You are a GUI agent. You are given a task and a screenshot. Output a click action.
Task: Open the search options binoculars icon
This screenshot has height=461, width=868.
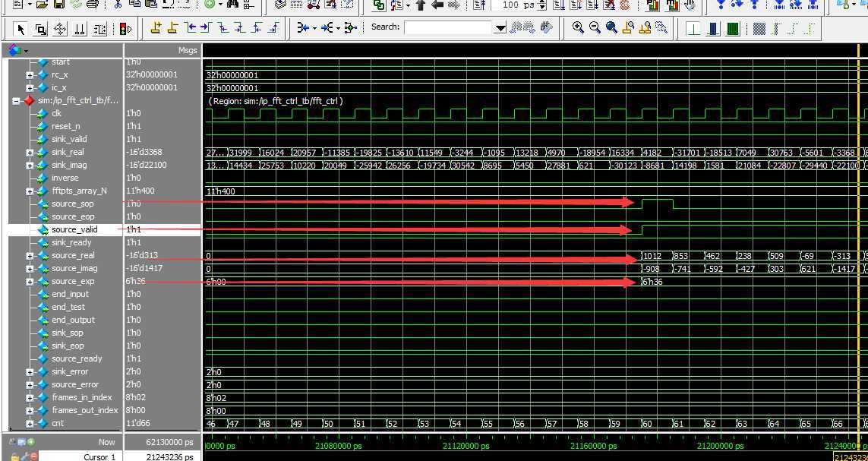[x=546, y=27]
